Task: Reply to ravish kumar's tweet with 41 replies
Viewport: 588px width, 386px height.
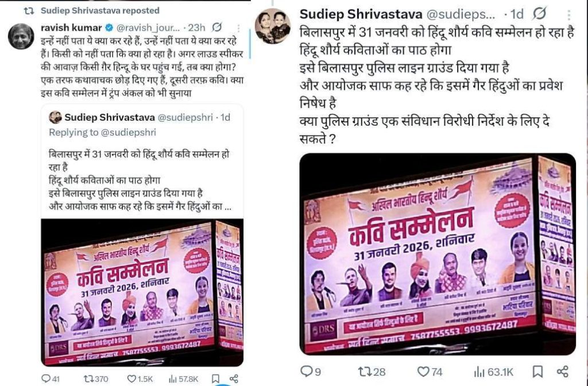Action: (x=51, y=379)
